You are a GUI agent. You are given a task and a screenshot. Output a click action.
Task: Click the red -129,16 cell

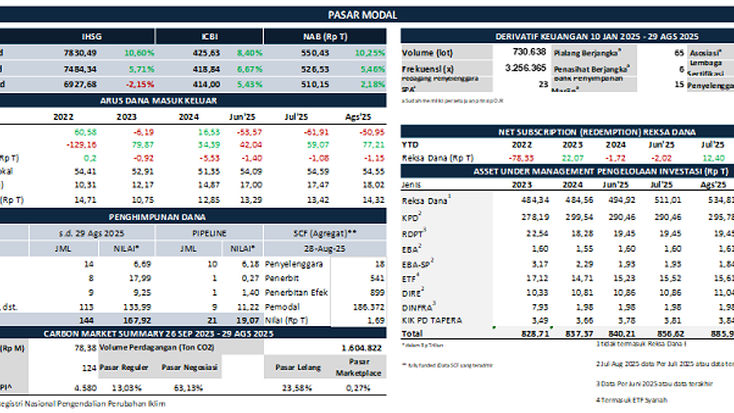pyautogui.click(x=81, y=145)
